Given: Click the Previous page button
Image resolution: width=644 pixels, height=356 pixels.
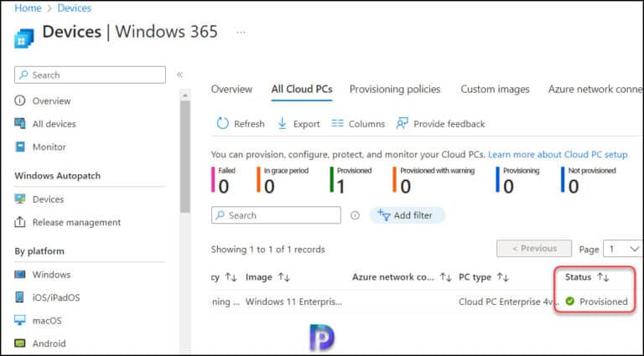Looking at the screenshot, I should point(534,249).
